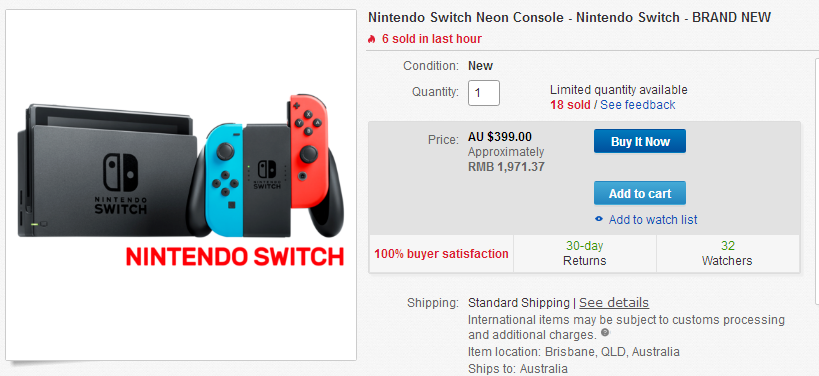
Task: Click the flame icon near sold count
Action: coord(371,39)
